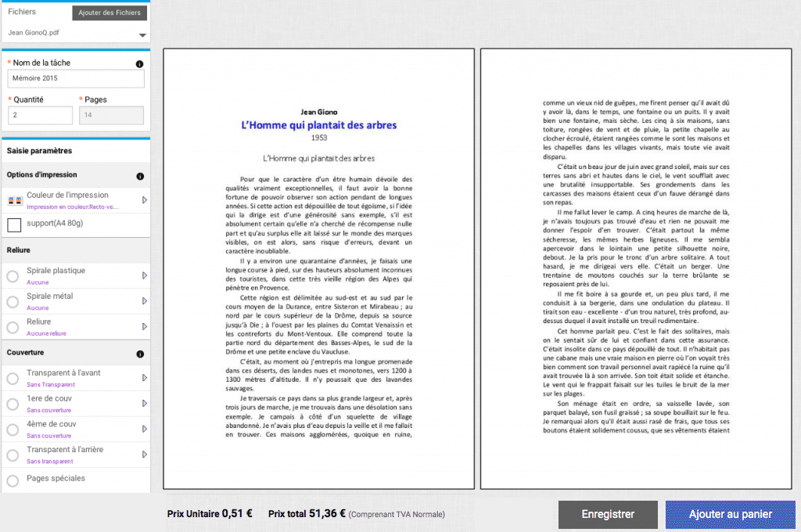Click the Pages spéciales label
Image resolution: width=801 pixels, height=532 pixels.
pyautogui.click(x=56, y=478)
